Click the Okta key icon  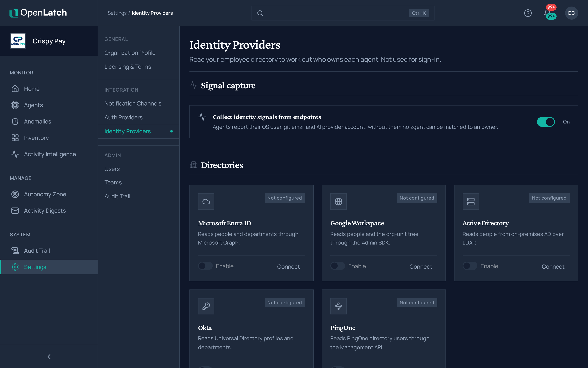point(206,306)
